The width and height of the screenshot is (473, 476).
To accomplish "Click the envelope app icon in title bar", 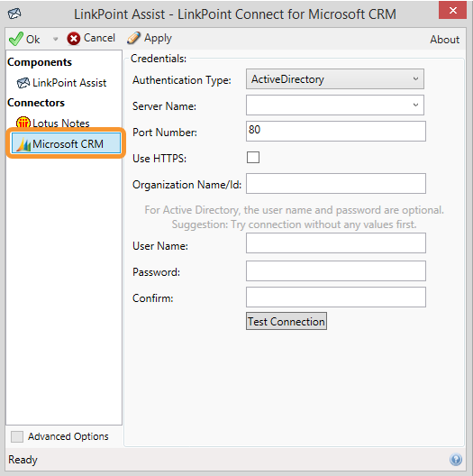I will (14, 14).
